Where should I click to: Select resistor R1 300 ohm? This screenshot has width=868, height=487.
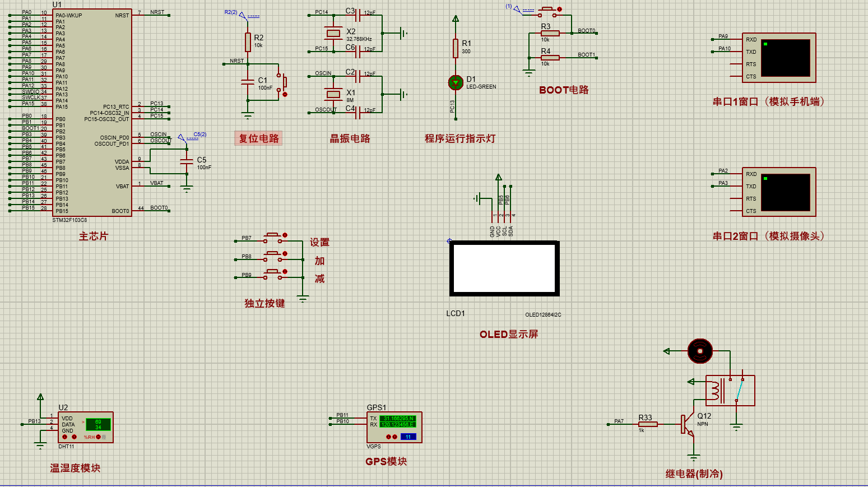tap(456, 48)
